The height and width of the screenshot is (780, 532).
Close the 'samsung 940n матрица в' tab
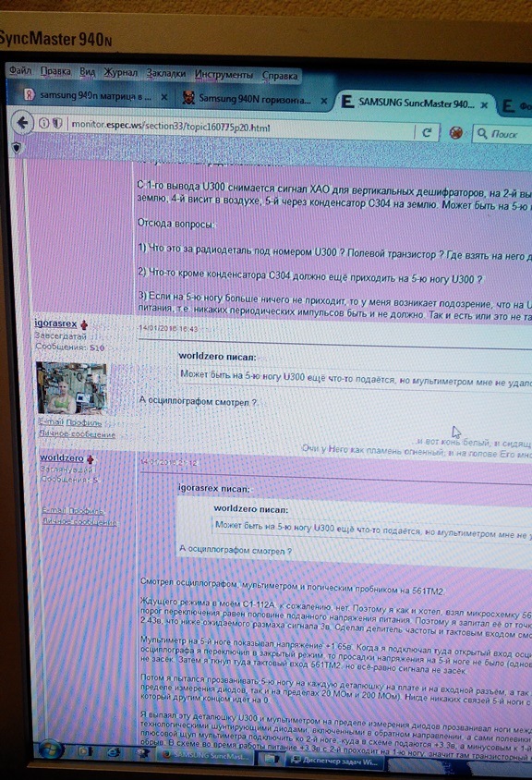click(164, 98)
